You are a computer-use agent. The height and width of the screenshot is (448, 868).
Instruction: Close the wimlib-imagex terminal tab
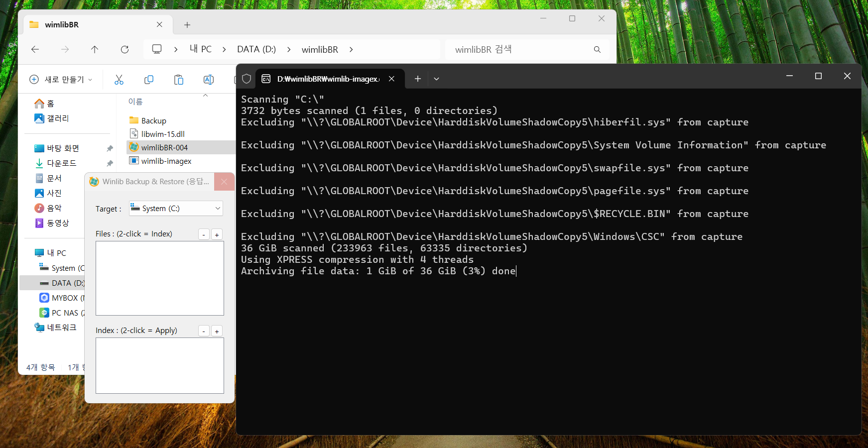pos(392,79)
